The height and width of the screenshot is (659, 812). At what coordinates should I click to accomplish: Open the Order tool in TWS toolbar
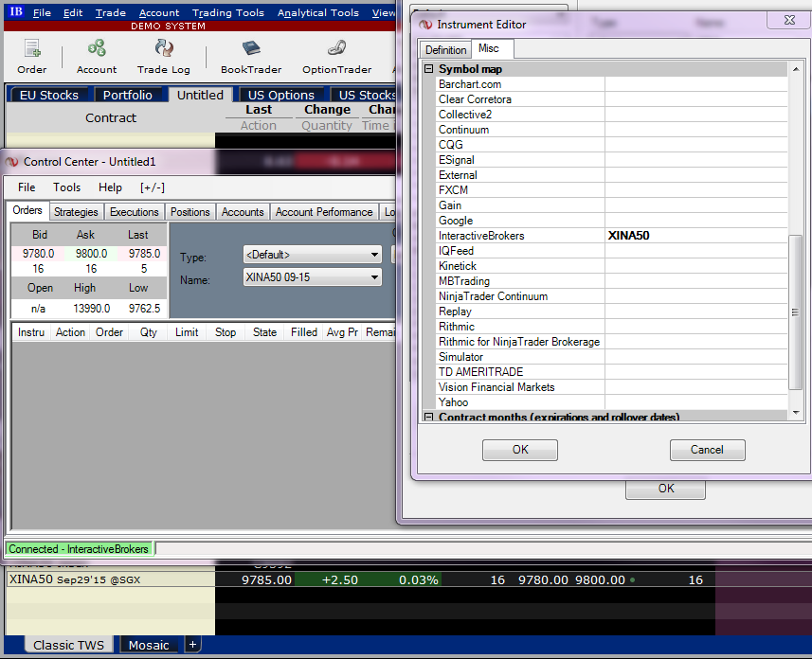pos(32,57)
